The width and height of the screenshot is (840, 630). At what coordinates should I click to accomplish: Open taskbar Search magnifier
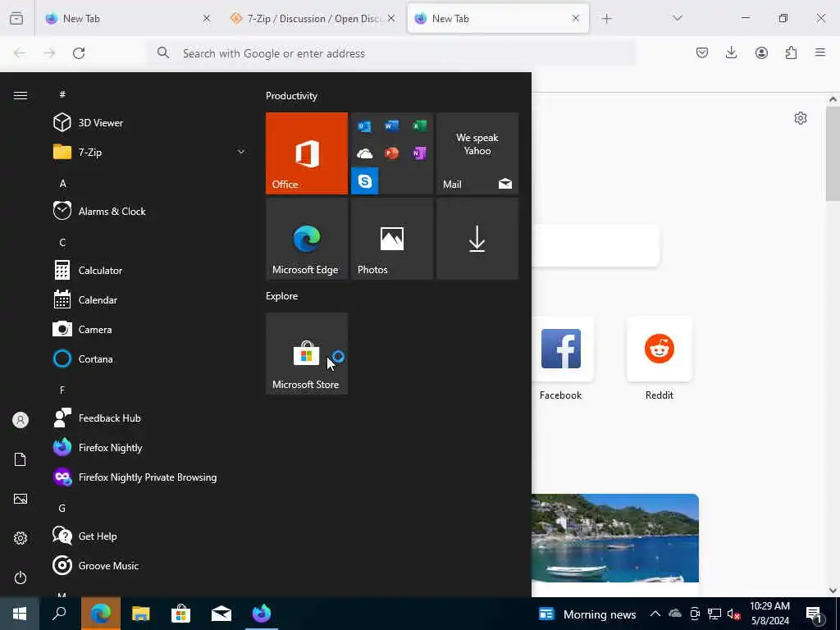[59, 614]
